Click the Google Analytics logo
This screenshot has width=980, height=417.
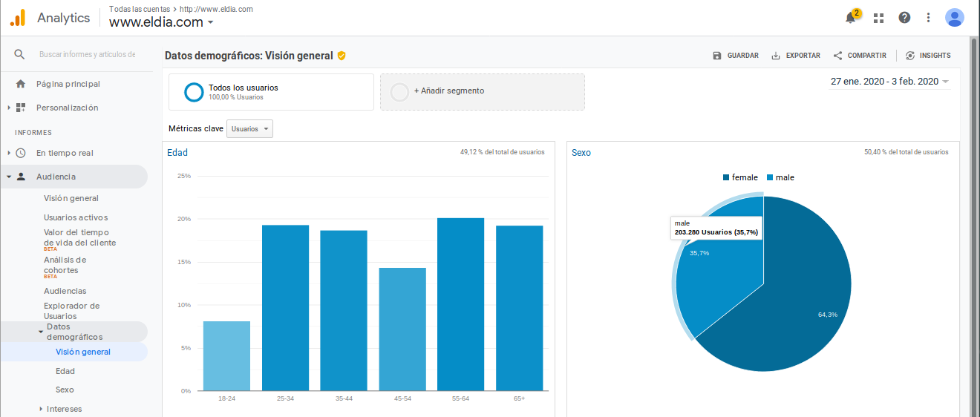click(18, 18)
